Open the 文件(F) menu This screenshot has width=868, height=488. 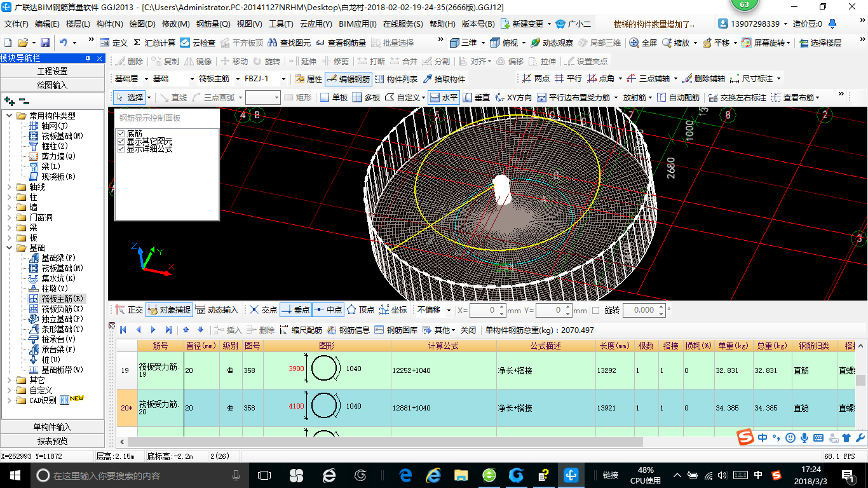pos(17,24)
